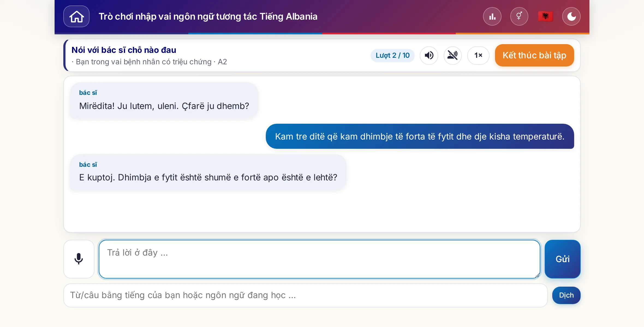Click the 'Lượt 2 / 10' badge
The image size is (644, 327).
click(392, 55)
